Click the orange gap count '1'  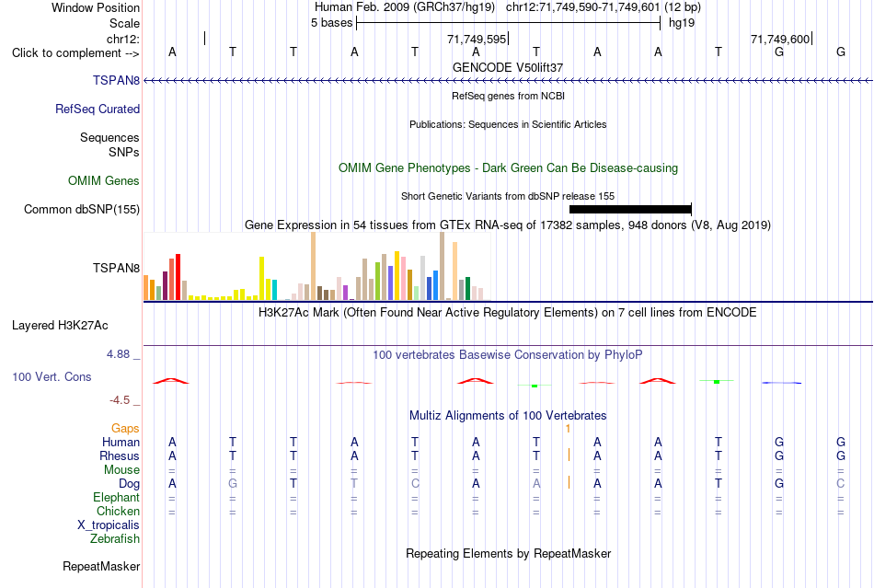click(x=568, y=429)
